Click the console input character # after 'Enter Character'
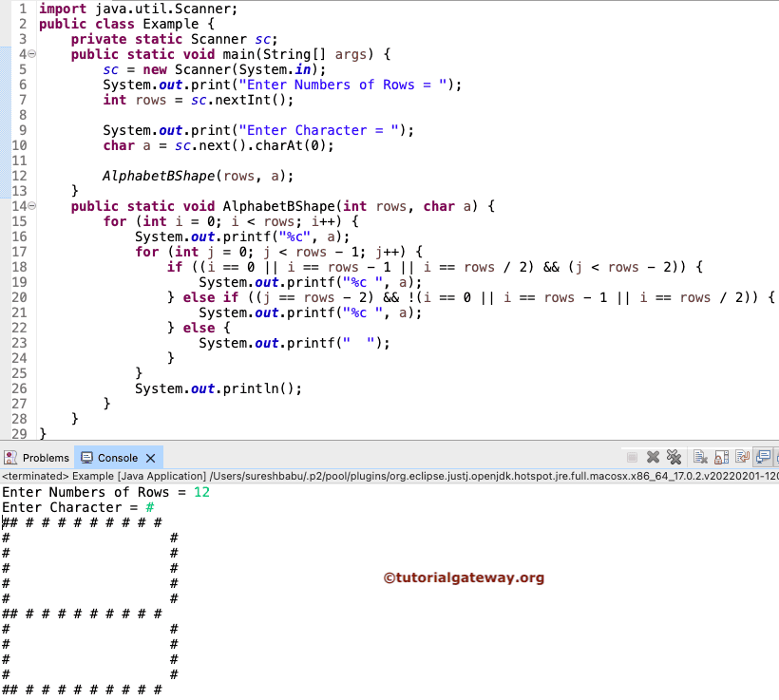This screenshot has width=779, height=700. pyautogui.click(x=150, y=507)
